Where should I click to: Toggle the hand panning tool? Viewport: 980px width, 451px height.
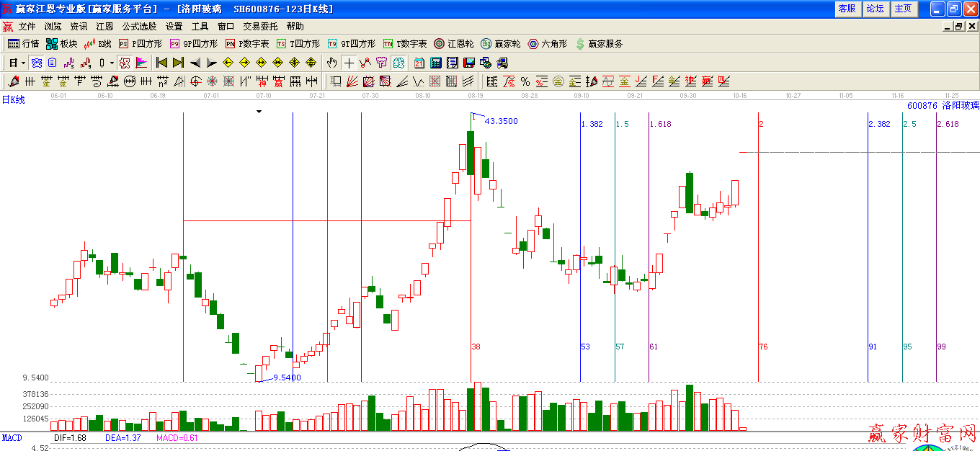click(x=332, y=63)
